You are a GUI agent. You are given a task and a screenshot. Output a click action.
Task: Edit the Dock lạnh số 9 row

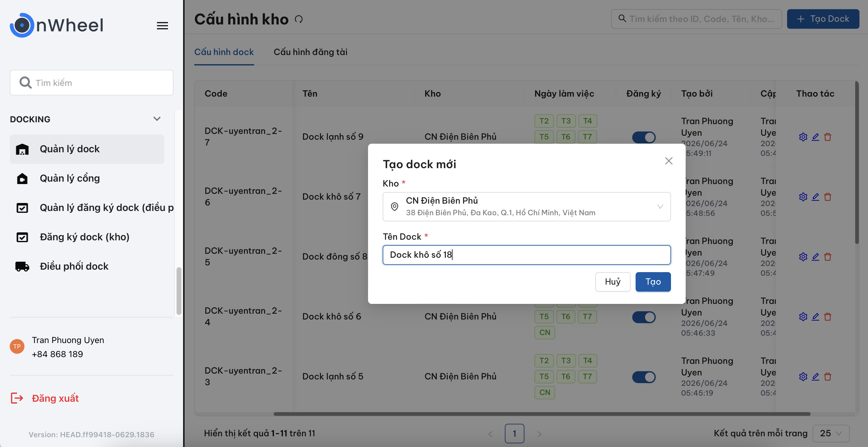(815, 137)
